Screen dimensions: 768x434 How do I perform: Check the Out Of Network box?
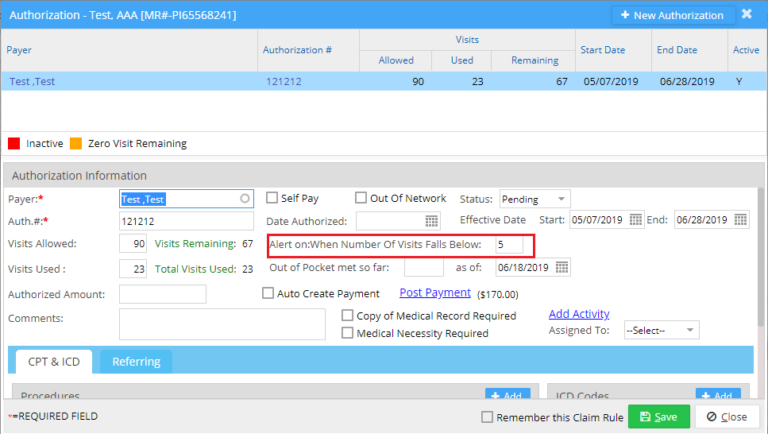(x=361, y=198)
